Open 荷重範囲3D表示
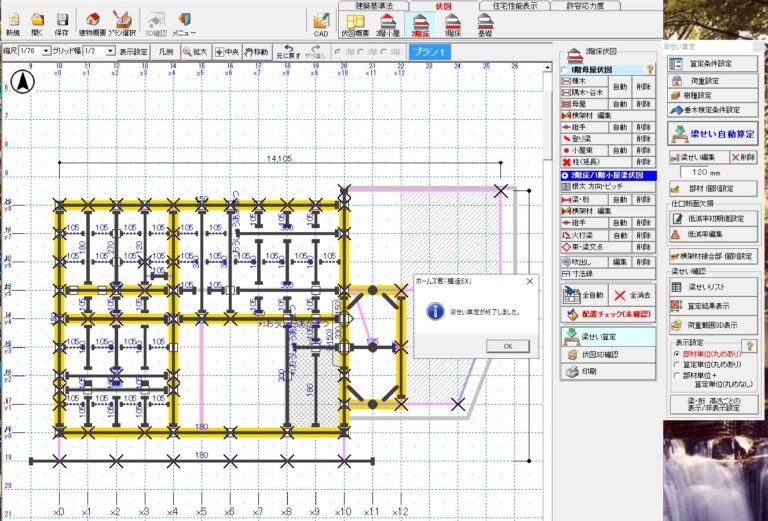Viewport: 768px width, 521px height. 713,325
